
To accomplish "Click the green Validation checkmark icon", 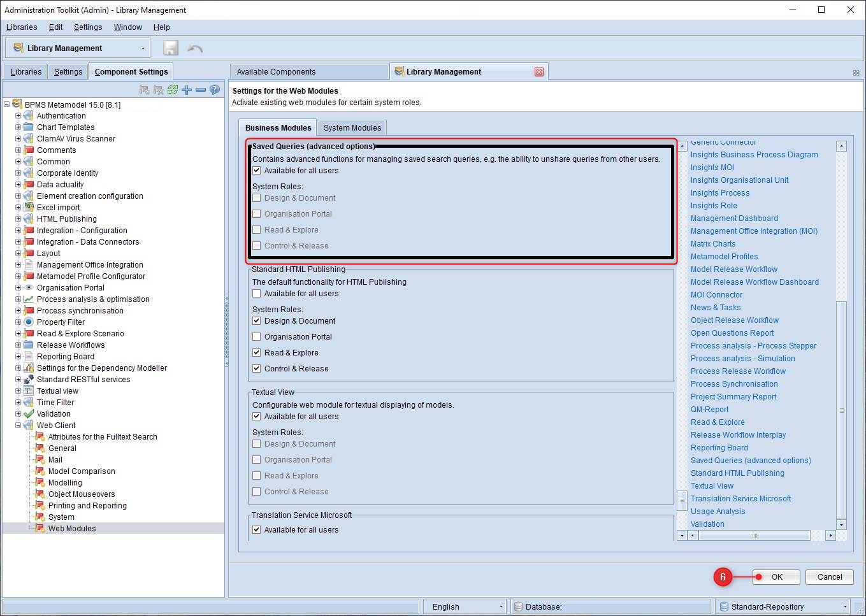I will point(29,414).
